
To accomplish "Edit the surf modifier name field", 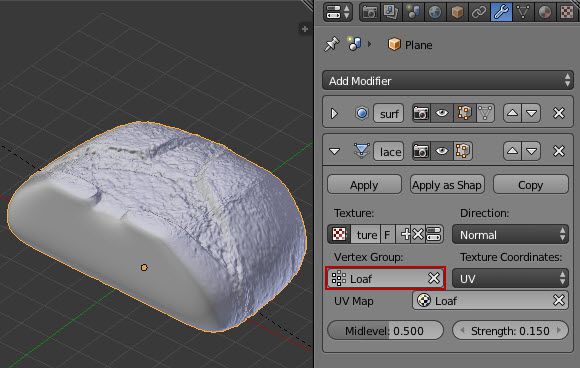I will click(389, 113).
